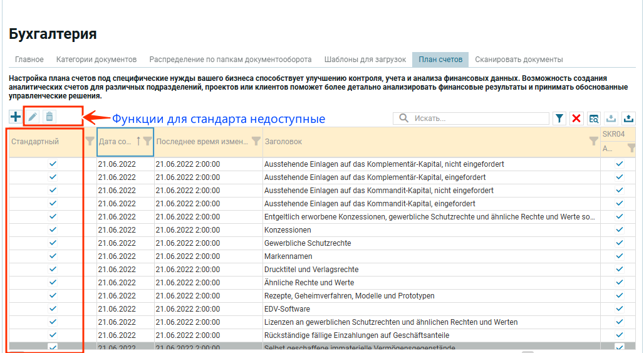
Task: Sort by the Дата создания column header
Action: [115, 142]
